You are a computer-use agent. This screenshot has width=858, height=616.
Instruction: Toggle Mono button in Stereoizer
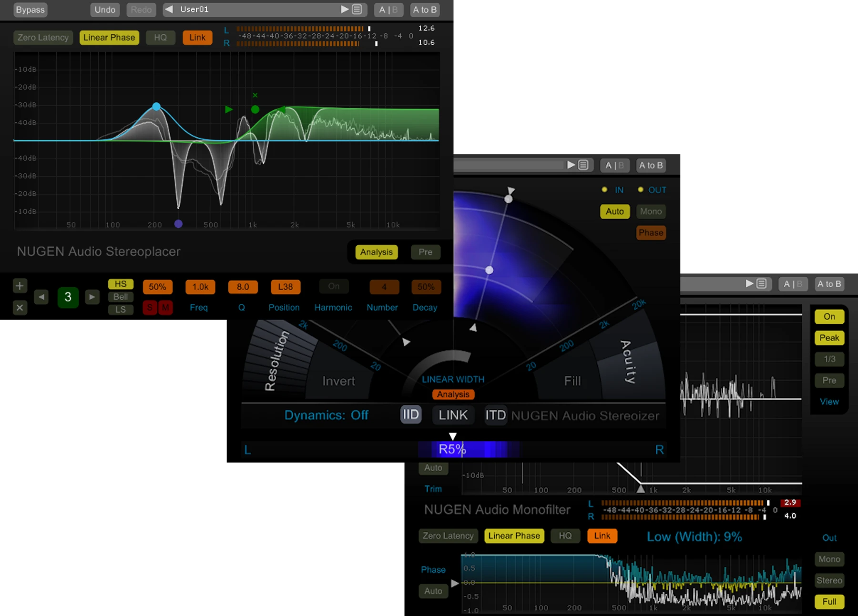[x=651, y=212]
